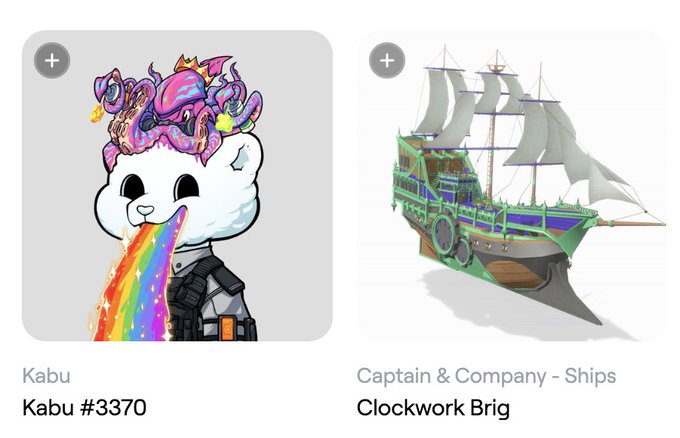Open the Kabu #3370 NFT image
The image size is (680, 438).
point(177,186)
